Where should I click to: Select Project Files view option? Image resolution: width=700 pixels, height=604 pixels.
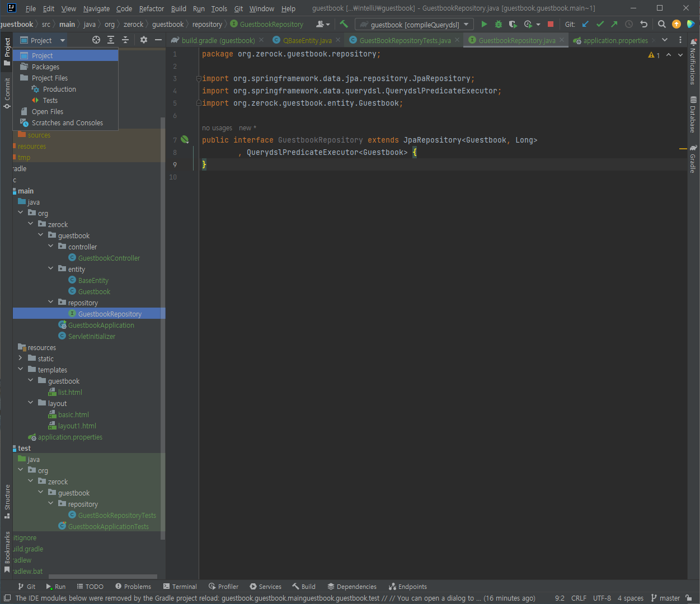click(65, 78)
